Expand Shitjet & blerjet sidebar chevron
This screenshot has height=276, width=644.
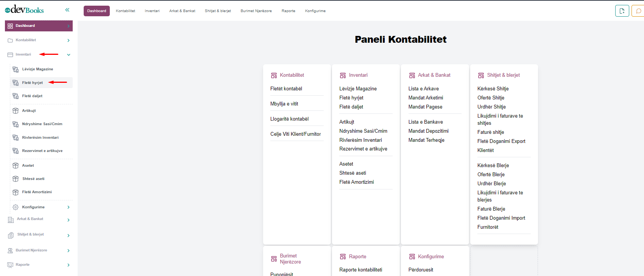coord(69,236)
